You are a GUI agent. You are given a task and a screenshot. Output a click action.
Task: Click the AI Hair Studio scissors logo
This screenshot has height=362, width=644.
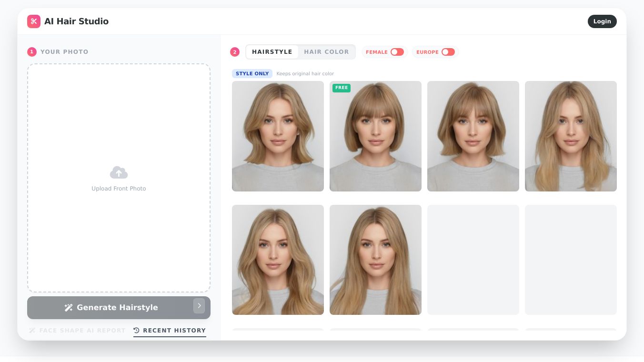click(34, 21)
